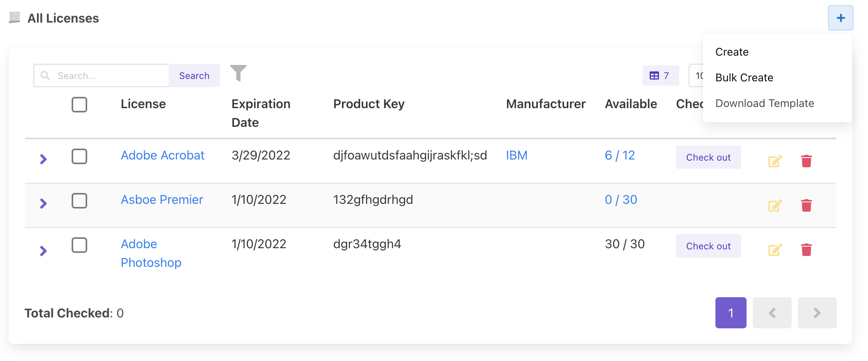Open the filter funnel icon
The height and width of the screenshot is (361, 868).
point(238,73)
